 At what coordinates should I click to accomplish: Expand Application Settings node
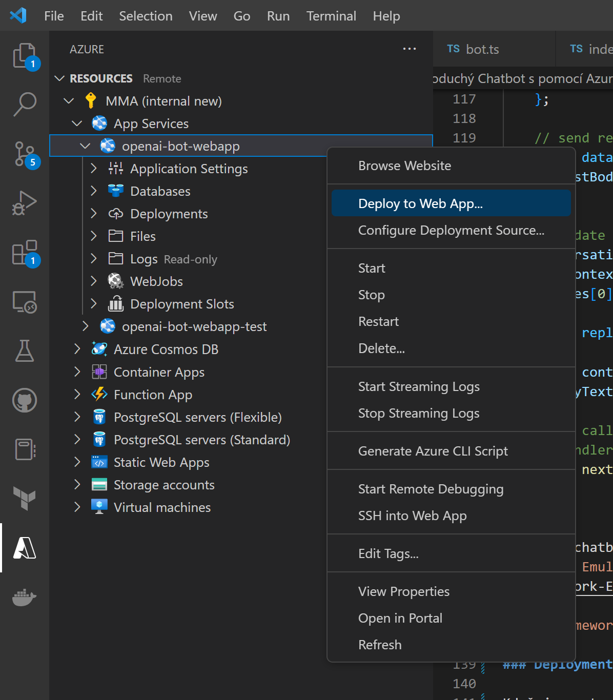point(93,169)
